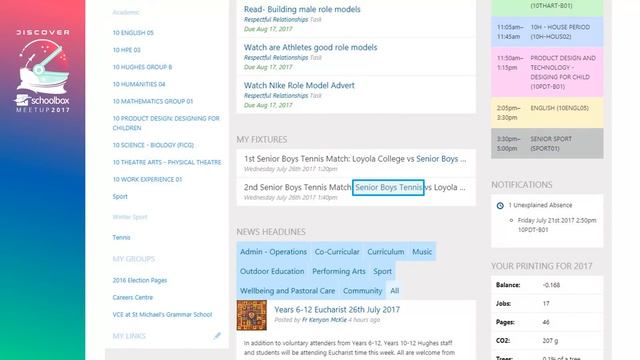Filter news by Co-Curricular
Image resolution: width=640 pixels, height=360 pixels.
point(337,252)
